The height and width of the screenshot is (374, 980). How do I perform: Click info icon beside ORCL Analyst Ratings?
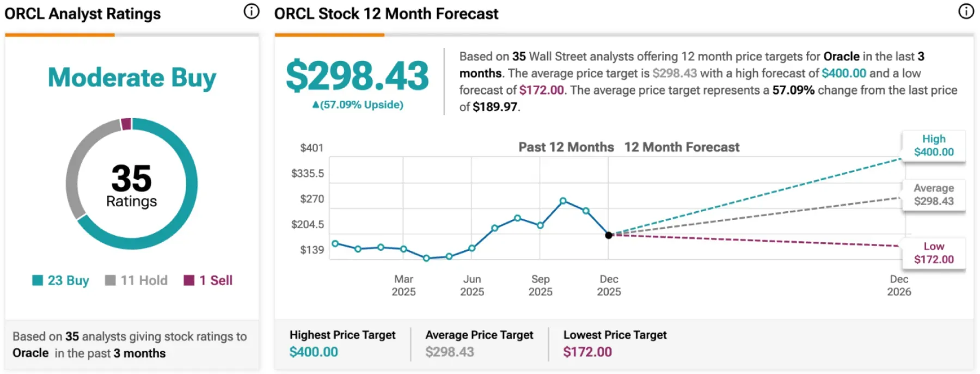(251, 11)
